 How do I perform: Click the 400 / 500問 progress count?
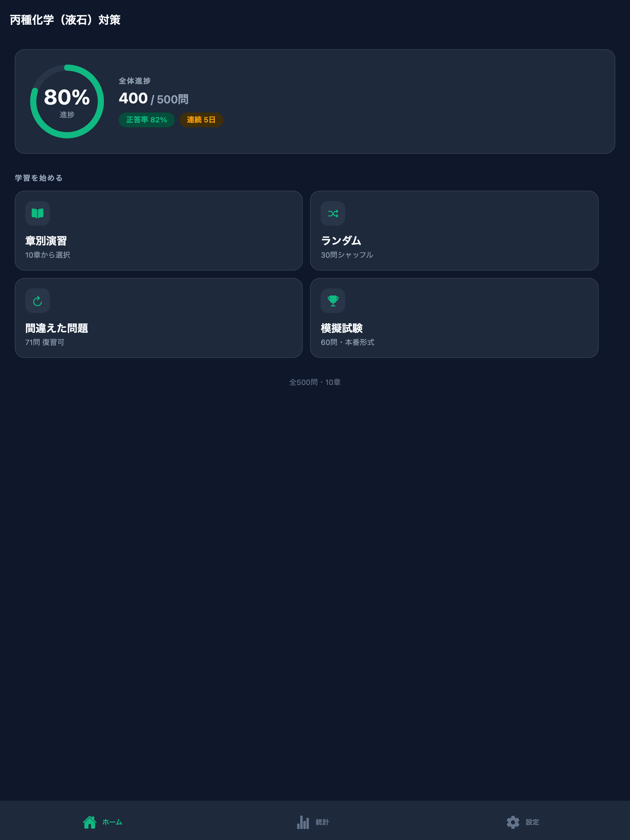tap(154, 99)
